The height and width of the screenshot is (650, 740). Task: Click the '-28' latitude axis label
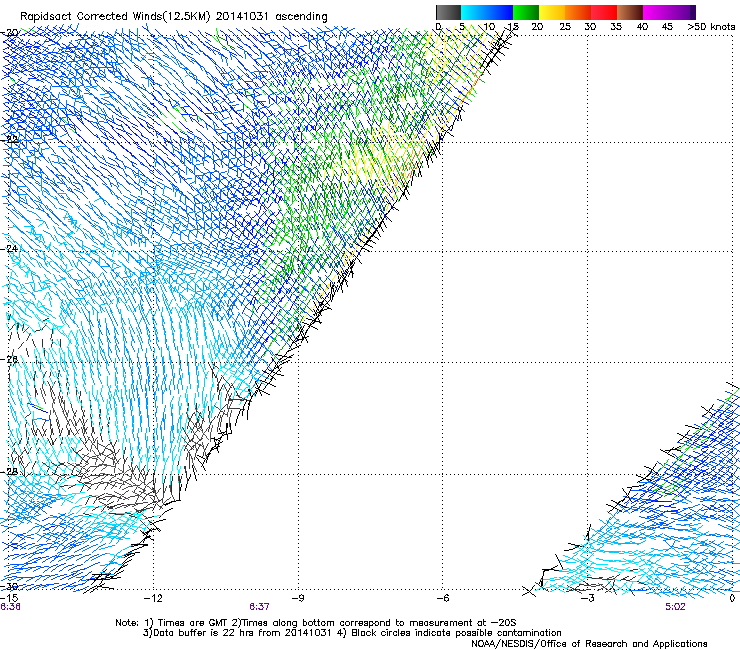tap(9, 471)
